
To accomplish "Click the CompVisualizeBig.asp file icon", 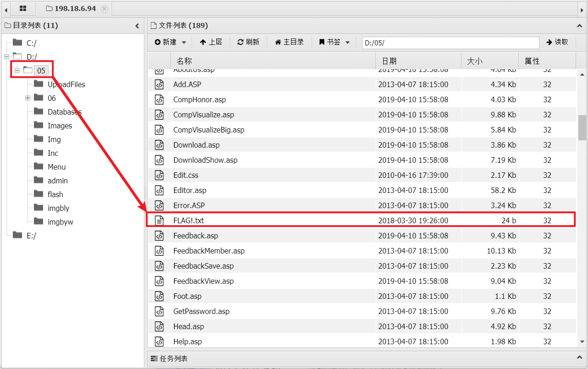I will (x=159, y=130).
